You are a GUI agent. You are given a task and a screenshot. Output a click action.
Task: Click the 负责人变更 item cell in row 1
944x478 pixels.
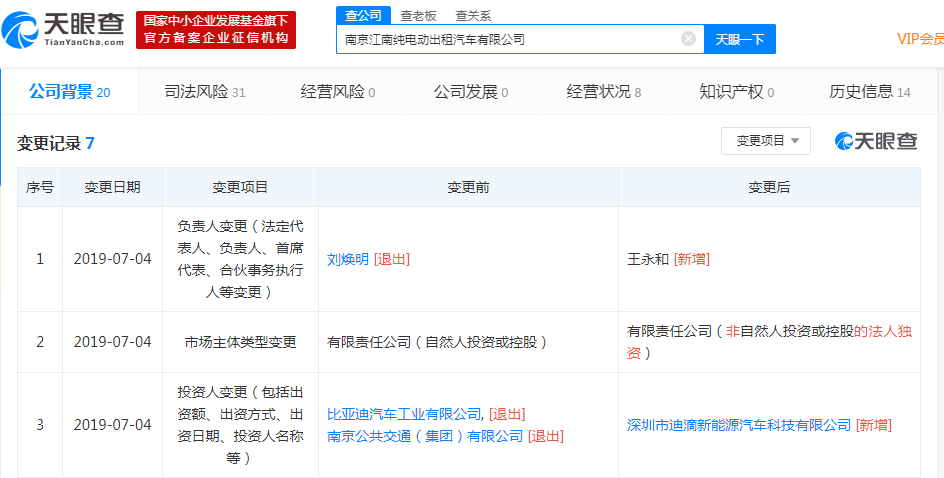point(240,259)
